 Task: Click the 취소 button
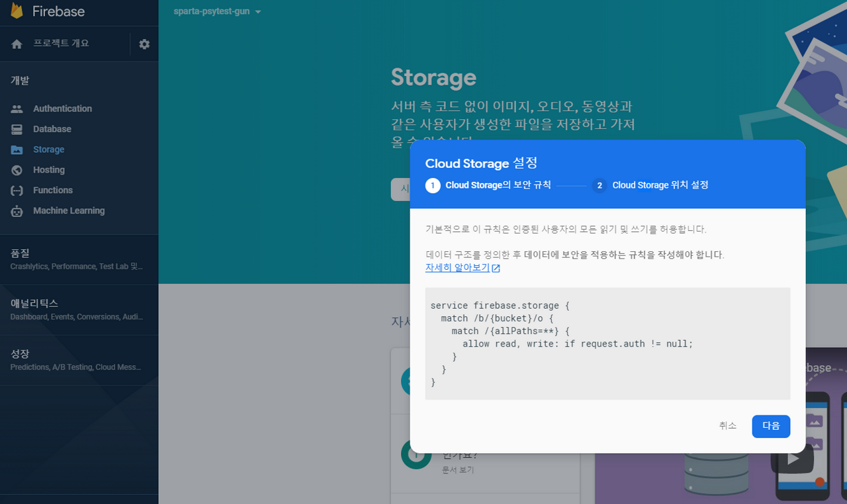pos(728,426)
